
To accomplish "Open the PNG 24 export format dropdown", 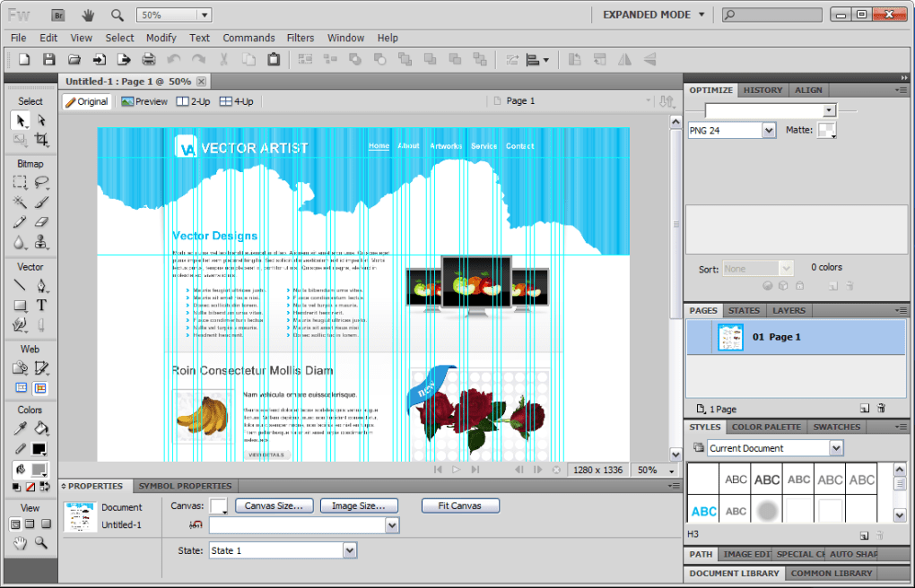I will [x=769, y=129].
